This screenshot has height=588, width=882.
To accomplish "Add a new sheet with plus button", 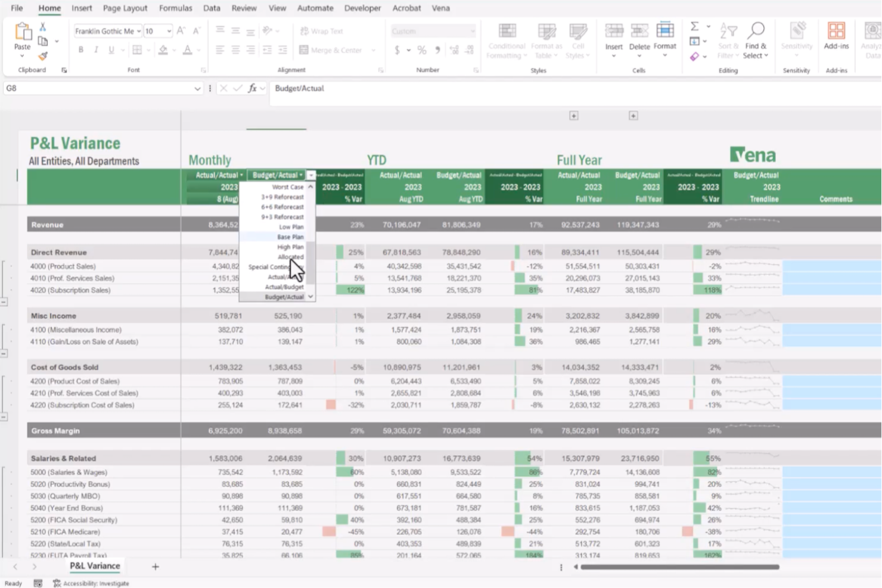I will (x=155, y=567).
